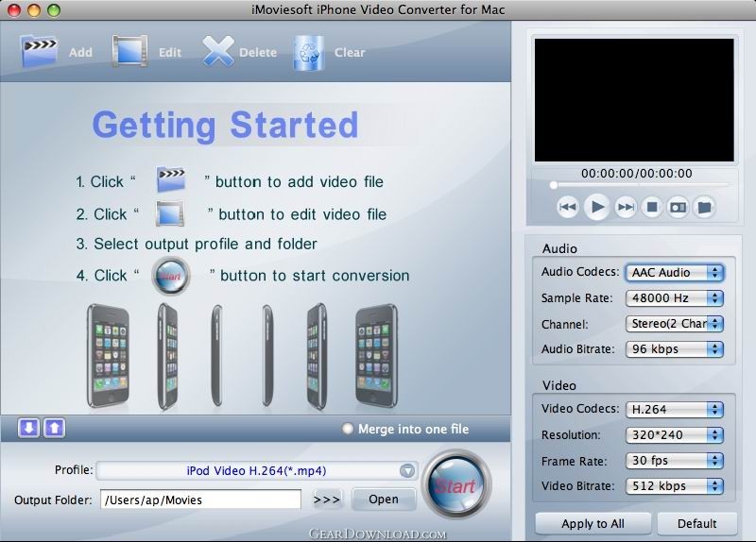Click the Add label text in toolbar
The height and width of the screenshot is (542, 756).
coord(80,52)
